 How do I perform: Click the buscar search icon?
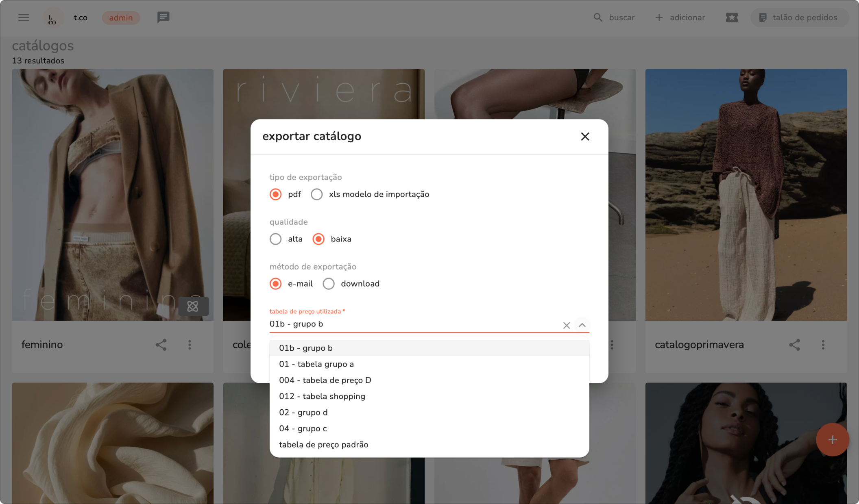597,17
